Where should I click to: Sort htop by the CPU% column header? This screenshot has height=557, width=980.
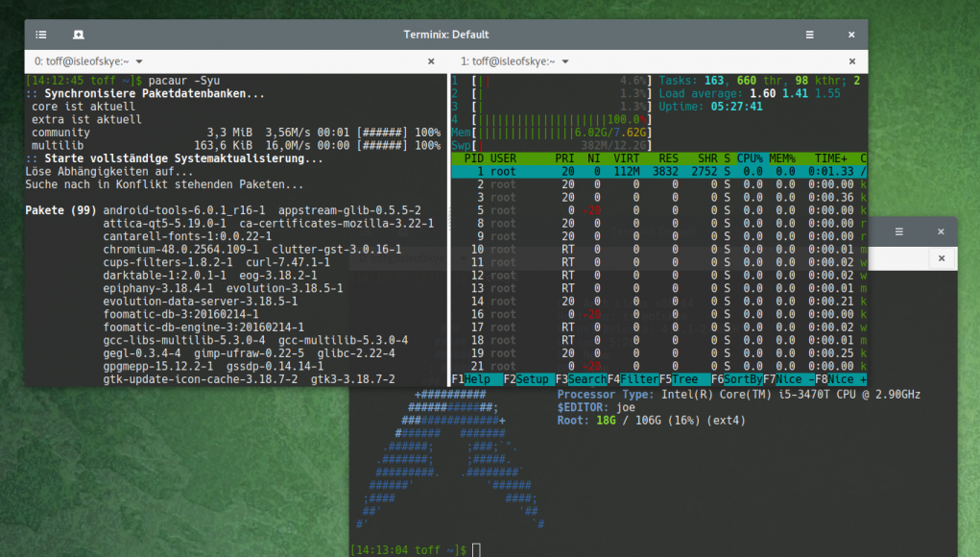tap(750, 157)
